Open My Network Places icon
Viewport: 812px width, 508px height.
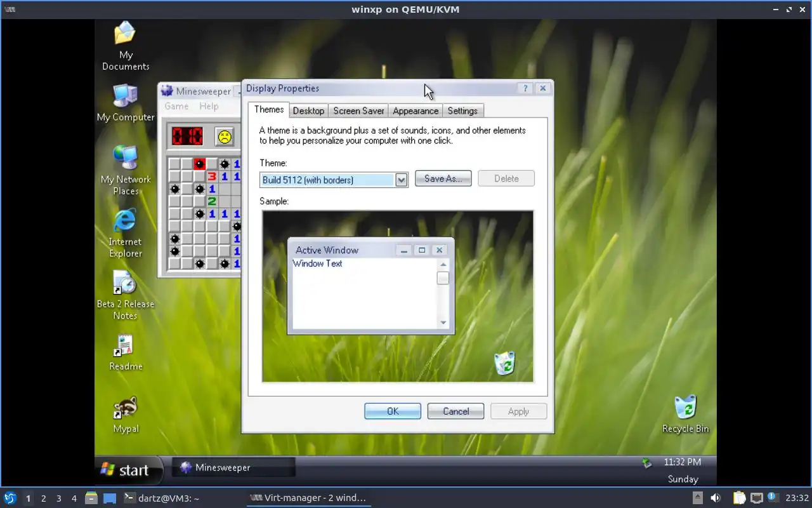[x=126, y=170]
